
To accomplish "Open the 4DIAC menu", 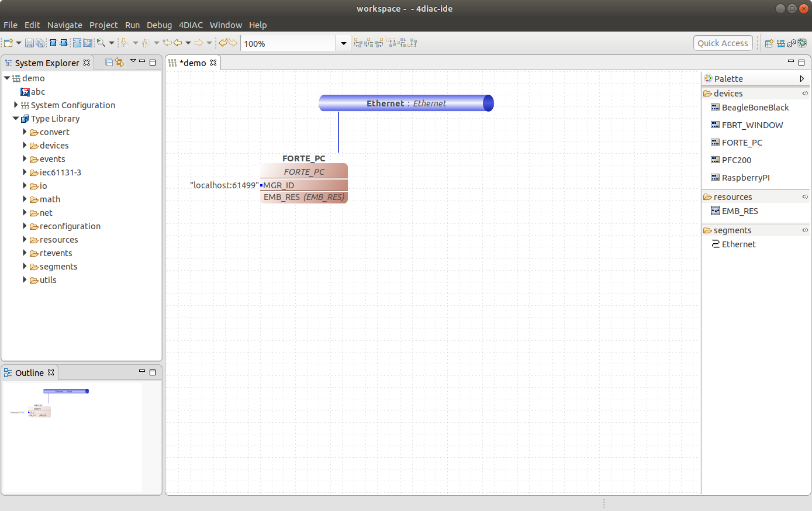I will coord(191,25).
